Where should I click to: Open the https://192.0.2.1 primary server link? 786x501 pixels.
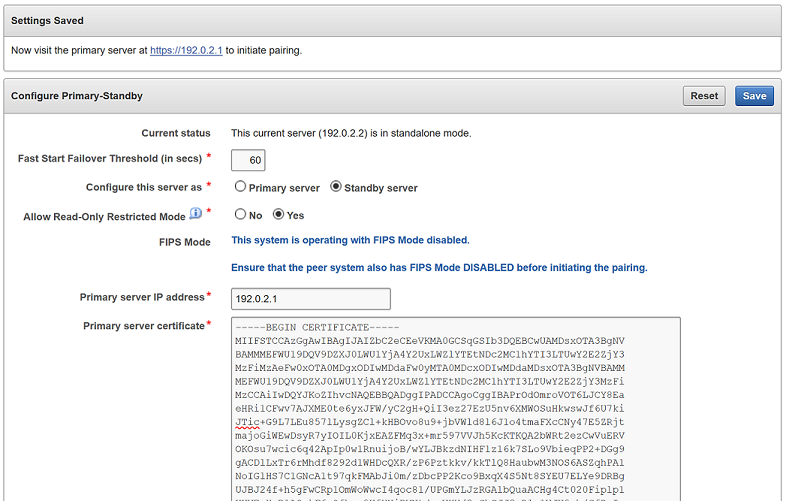click(186, 49)
